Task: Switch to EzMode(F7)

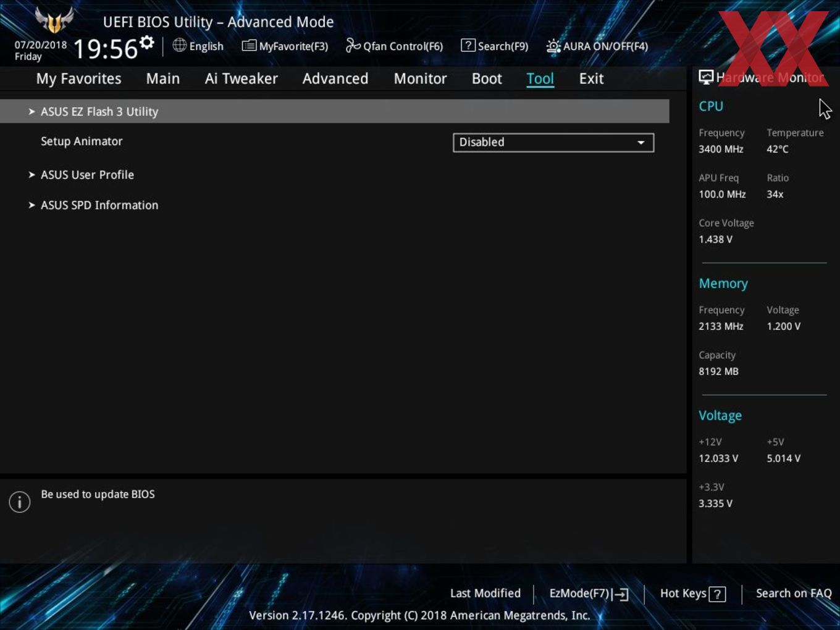Action: click(x=589, y=594)
